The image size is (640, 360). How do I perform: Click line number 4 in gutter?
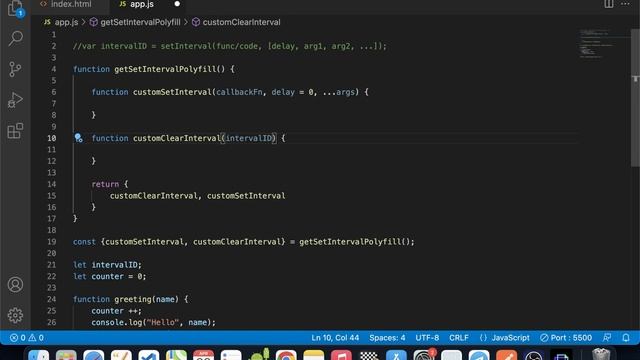[x=53, y=69]
